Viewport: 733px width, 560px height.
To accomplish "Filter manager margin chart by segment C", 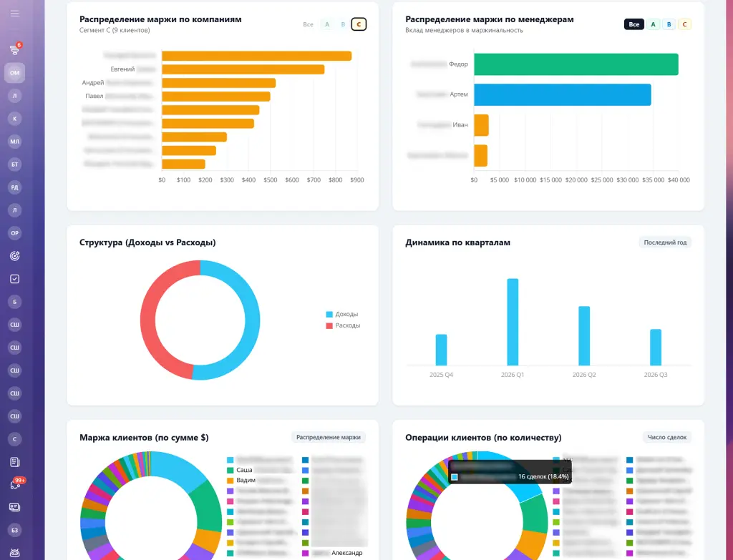I will pyautogui.click(x=685, y=24).
